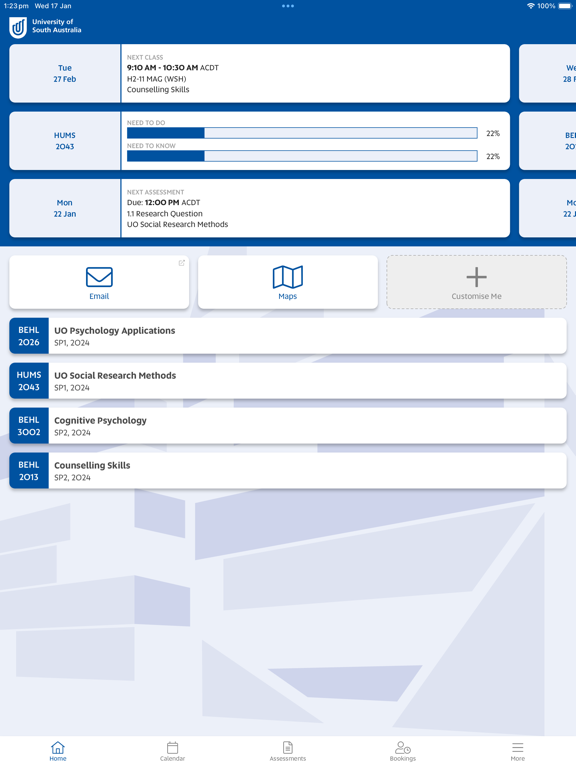Tap the 1:23 pm clock in status bar

tap(16, 6)
